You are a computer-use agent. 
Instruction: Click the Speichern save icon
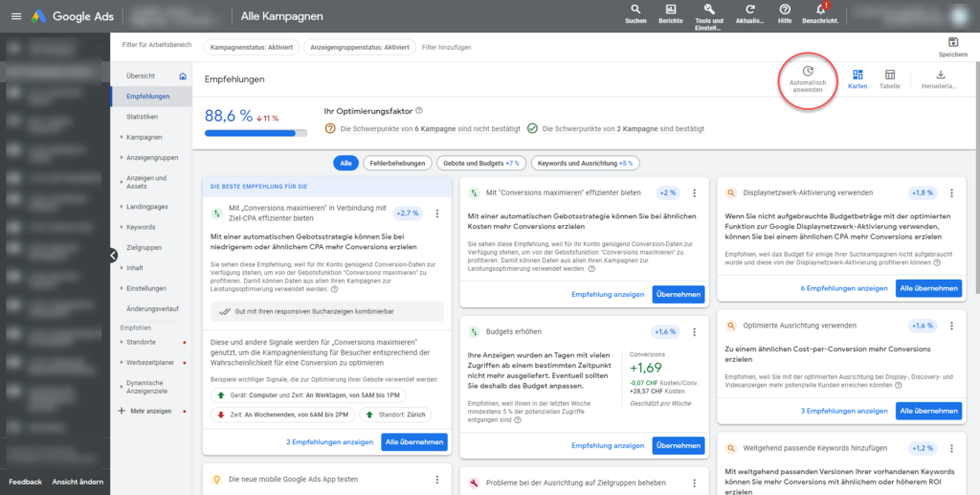953,42
